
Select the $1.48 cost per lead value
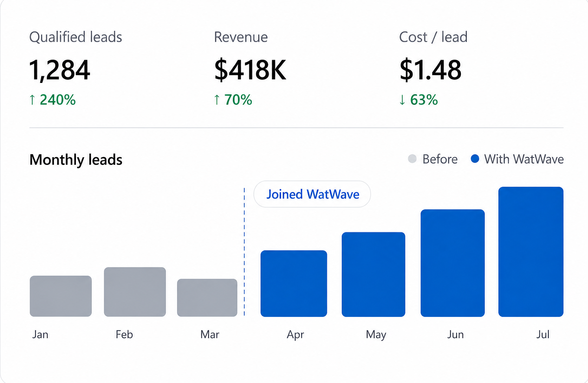430,70
